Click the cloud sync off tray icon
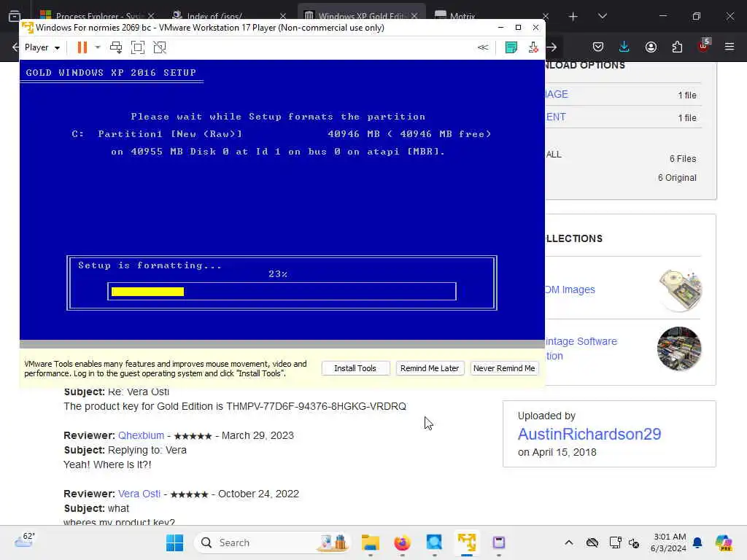This screenshot has width=747, height=560. point(592,542)
